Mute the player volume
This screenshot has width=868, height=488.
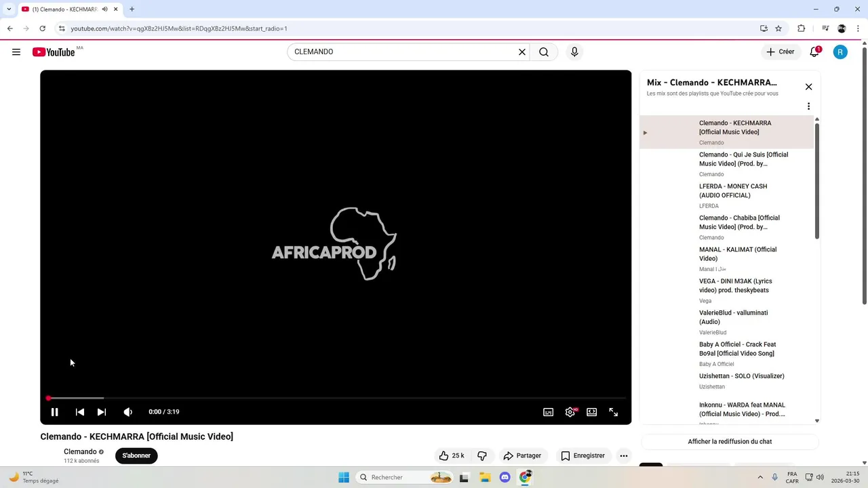[x=128, y=412]
